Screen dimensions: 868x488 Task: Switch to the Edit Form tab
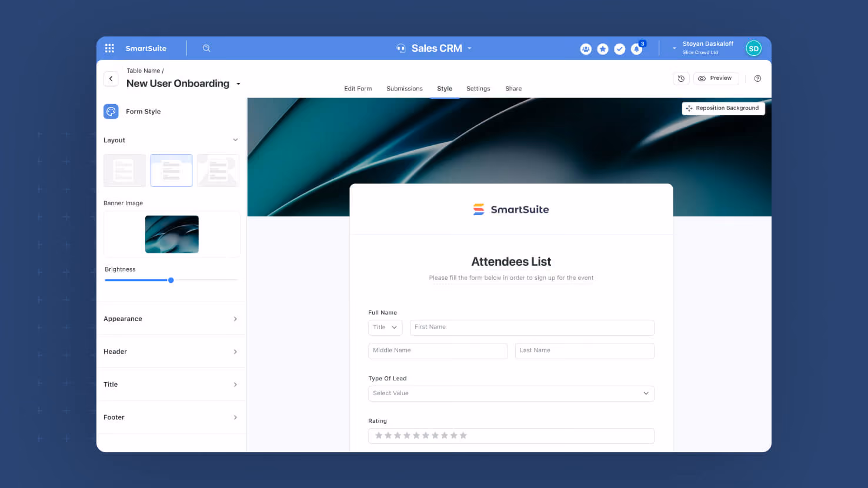358,89
